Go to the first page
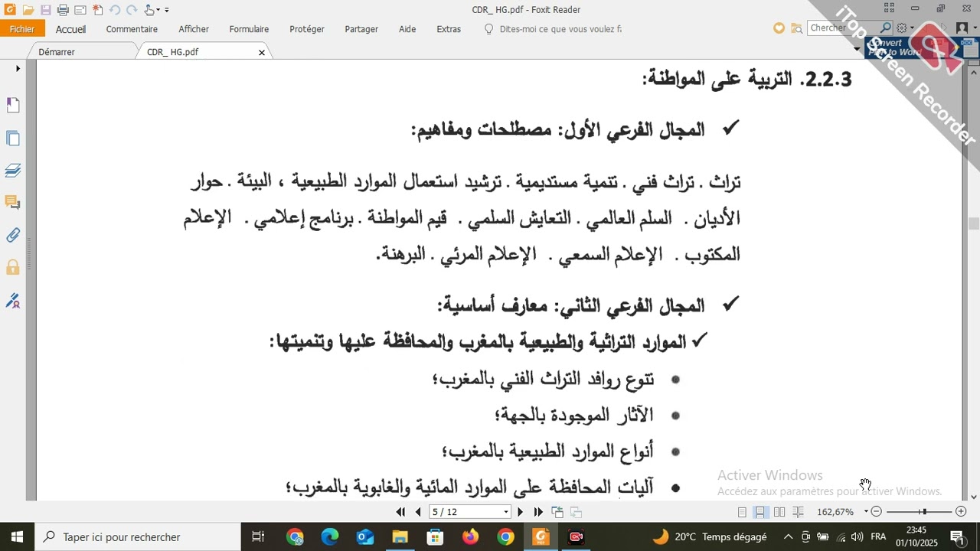Viewport: 980px width, 551px height. pos(400,512)
